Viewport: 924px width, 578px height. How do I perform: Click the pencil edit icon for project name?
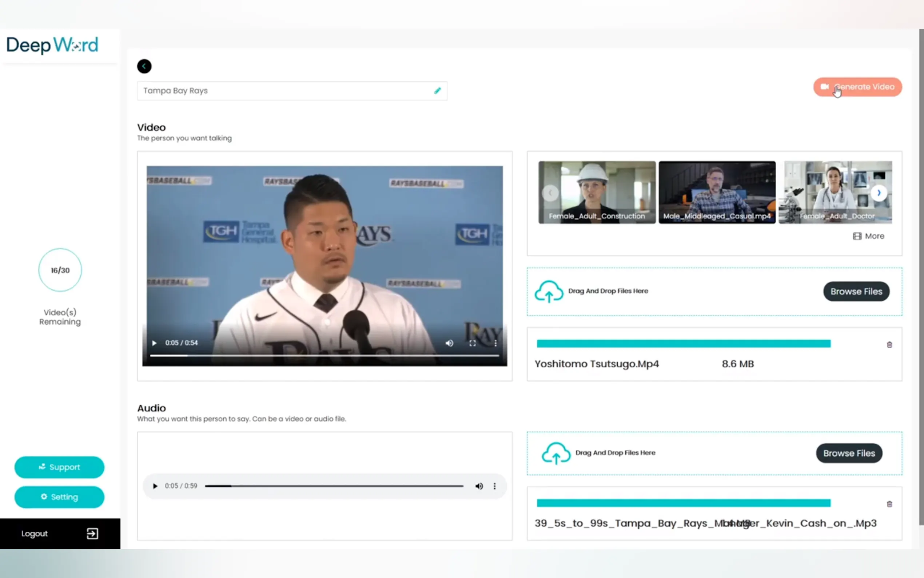tap(437, 91)
